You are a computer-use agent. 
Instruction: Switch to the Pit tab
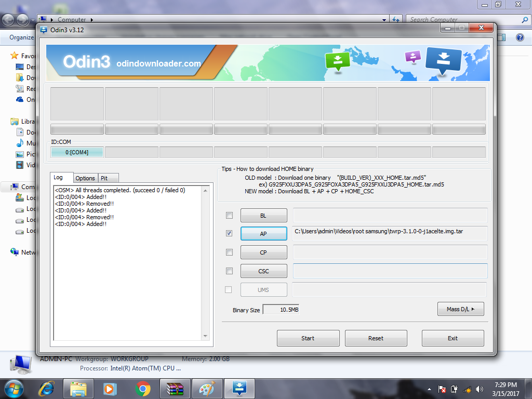[x=108, y=178]
